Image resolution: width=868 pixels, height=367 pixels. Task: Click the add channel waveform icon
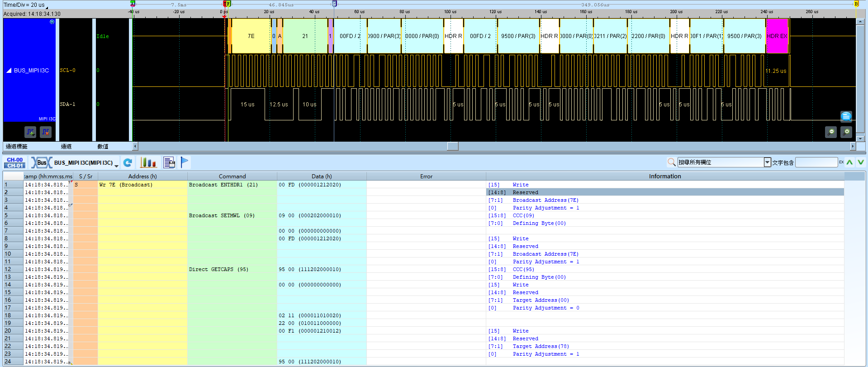coord(30,132)
